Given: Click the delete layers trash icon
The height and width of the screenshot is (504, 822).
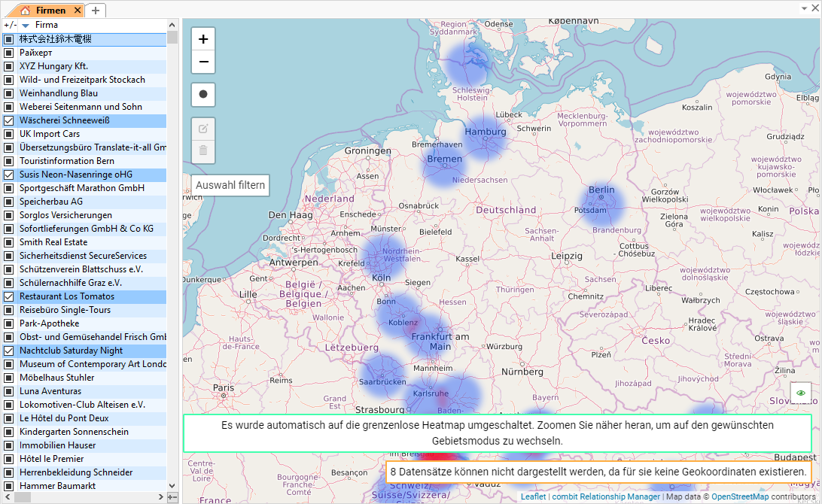Looking at the screenshot, I should point(203,151).
